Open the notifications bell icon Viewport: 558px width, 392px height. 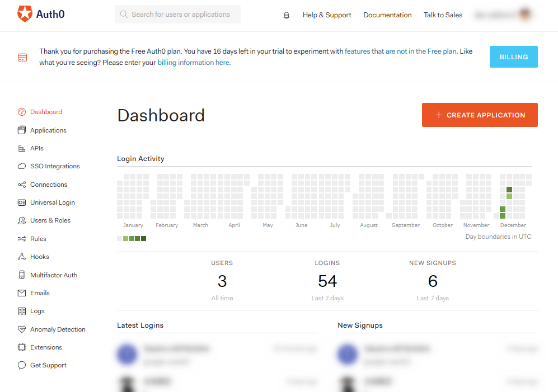(x=287, y=15)
